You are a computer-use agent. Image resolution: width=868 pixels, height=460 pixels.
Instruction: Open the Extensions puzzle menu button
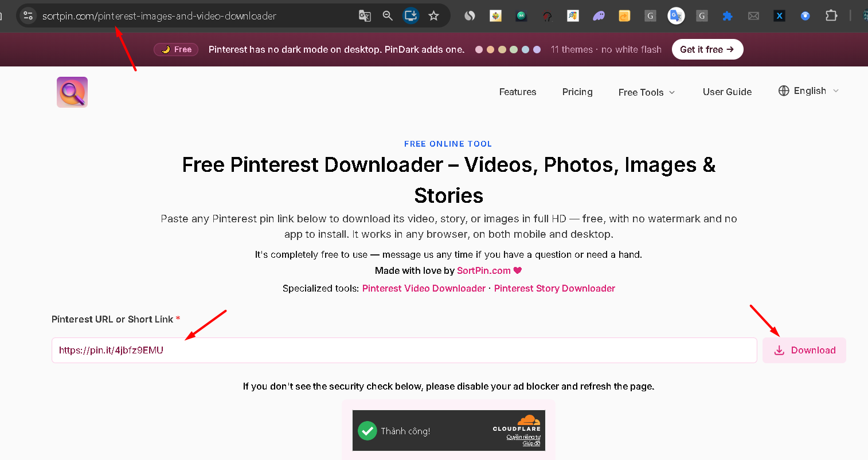pos(831,16)
